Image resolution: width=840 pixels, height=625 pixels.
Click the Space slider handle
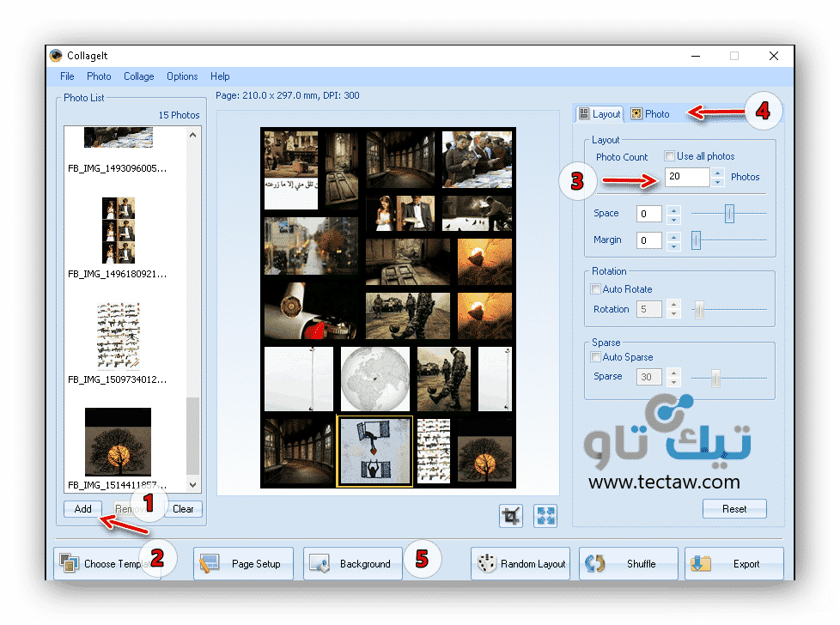pyautogui.click(x=729, y=213)
